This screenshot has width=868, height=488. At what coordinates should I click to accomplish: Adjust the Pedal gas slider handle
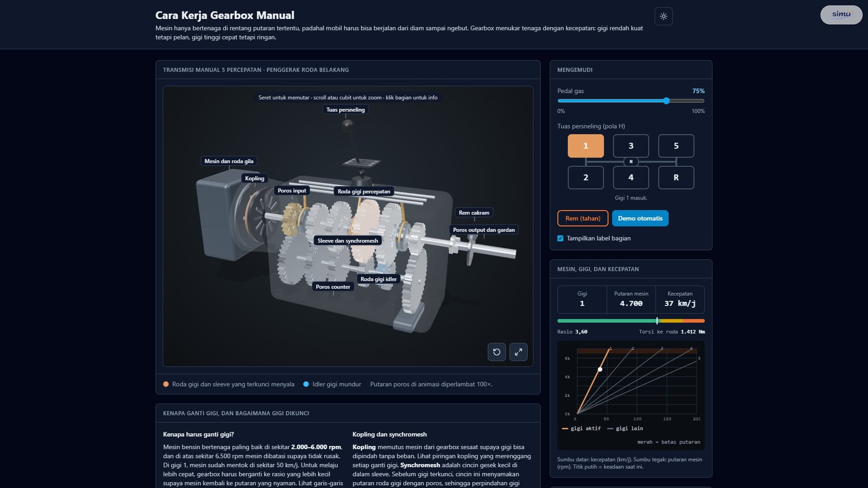(666, 101)
